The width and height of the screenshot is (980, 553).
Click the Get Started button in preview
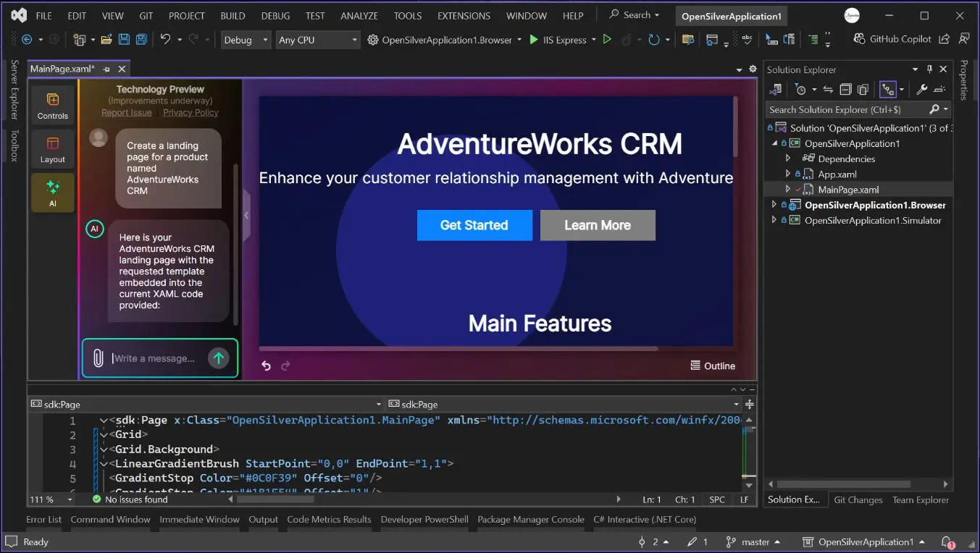coord(474,225)
